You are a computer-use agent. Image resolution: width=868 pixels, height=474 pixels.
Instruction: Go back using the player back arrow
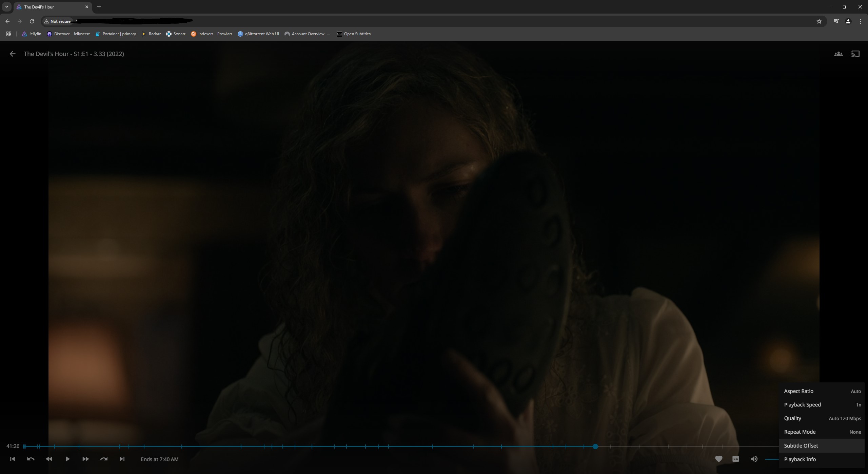[13, 54]
